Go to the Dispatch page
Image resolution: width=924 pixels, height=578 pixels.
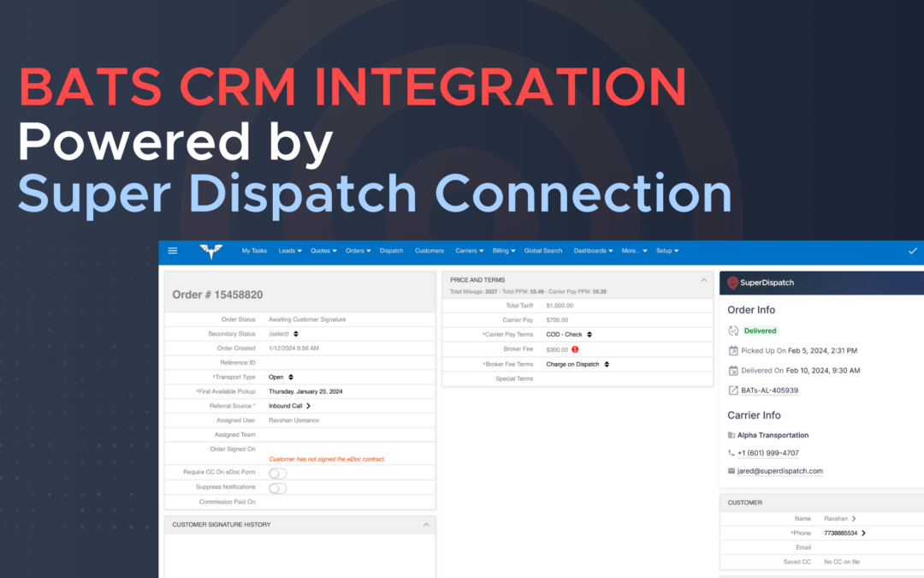coord(391,251)
